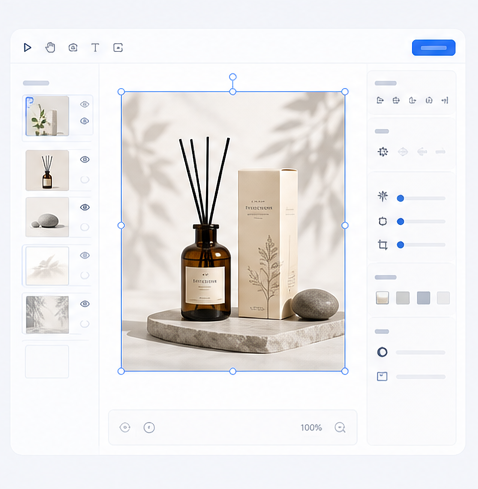Click the empty layer slot at list bottom
This screenshot has height=489, width=478.
pos(47,362)
